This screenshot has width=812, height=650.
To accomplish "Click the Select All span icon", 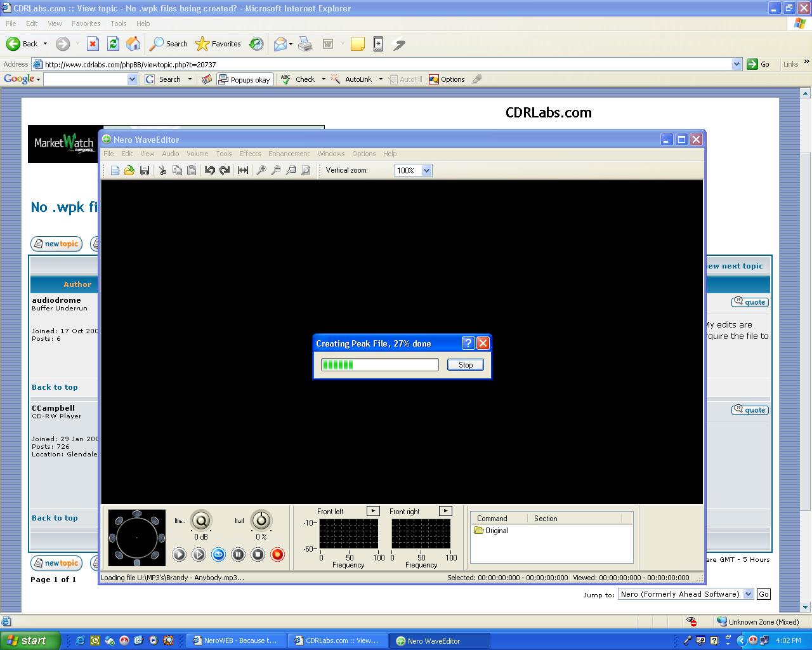I will tap(242, 170).
